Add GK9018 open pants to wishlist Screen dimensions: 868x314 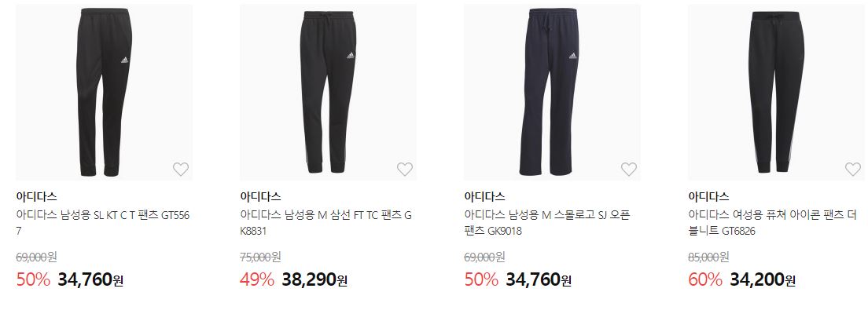[x=629, y=169]
